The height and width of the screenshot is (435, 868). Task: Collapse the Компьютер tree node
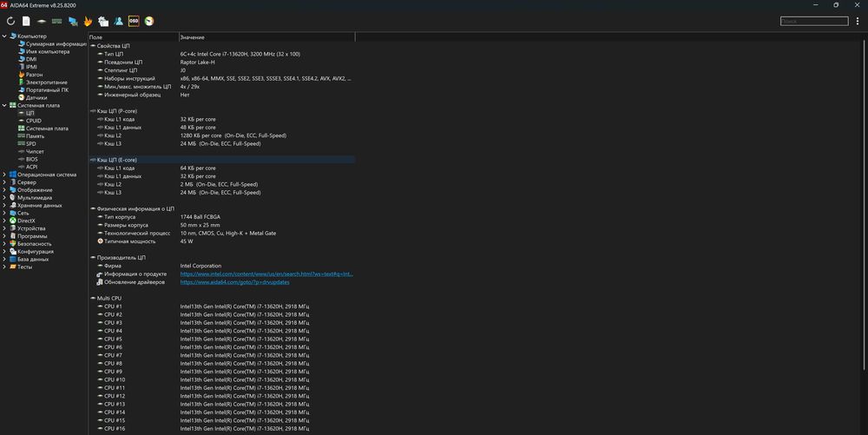pos(4,36)
